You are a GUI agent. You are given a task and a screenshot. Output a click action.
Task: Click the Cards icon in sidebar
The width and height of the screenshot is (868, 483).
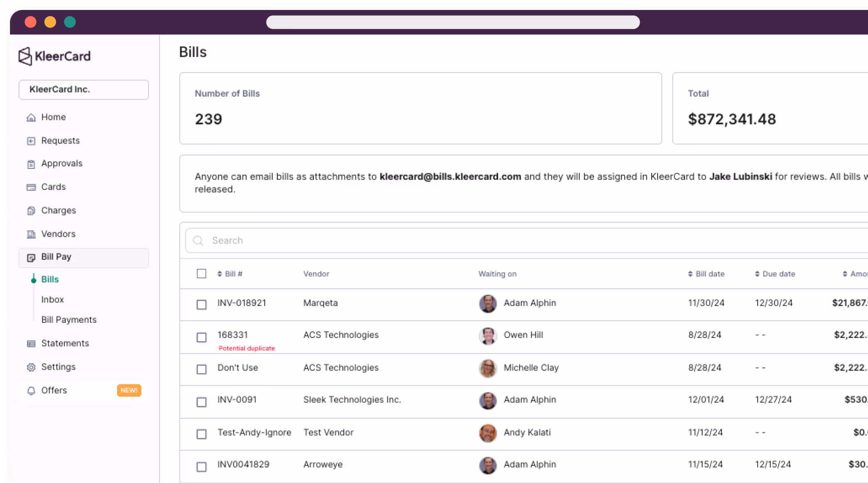pyautogui.click(x=31, y=188)
